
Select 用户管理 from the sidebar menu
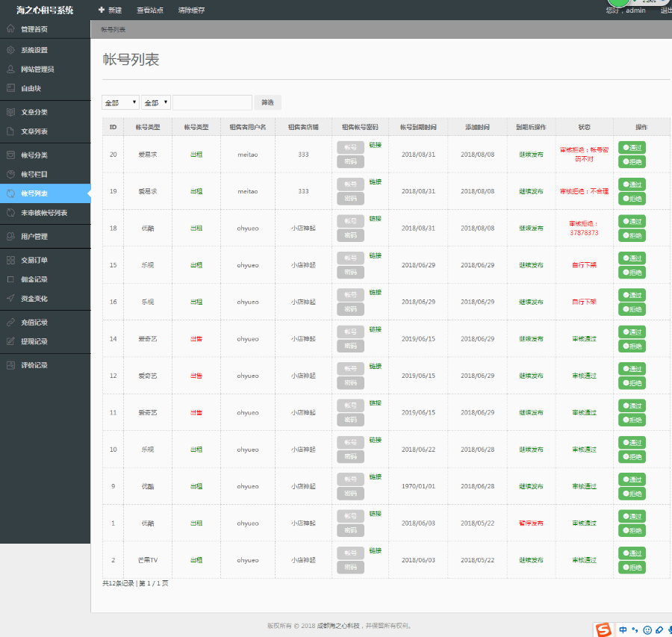click(x=34, y=237)
